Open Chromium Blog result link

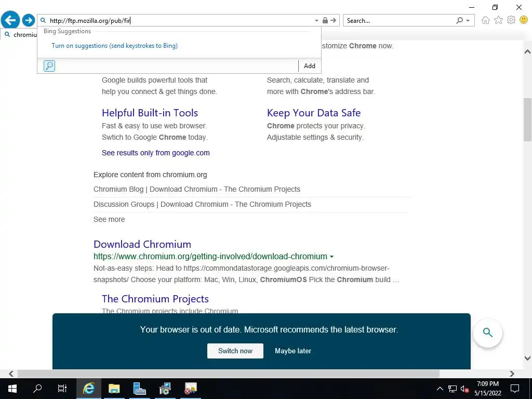pos(197,189)
